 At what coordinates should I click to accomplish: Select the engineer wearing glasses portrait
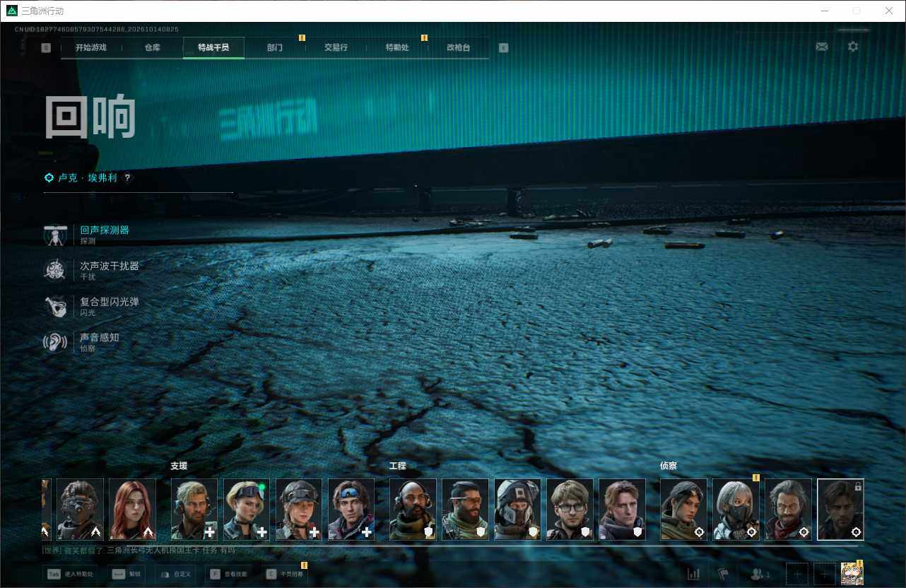(570, 510)
